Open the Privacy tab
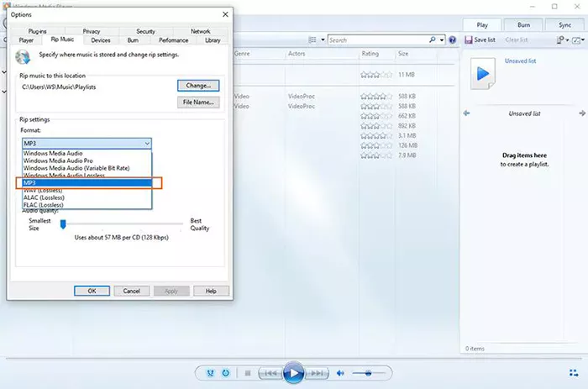Viewport: 588px width, 389px height. point(92,31)
